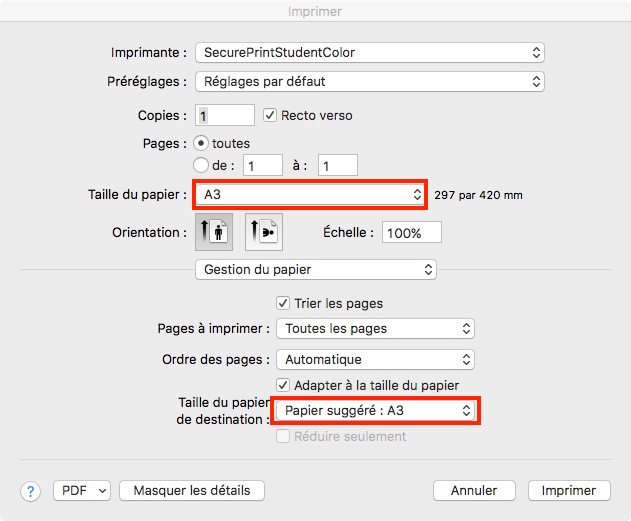Expand the Gestion du papier menu
Image resolution: width=631 pixels, height=521 pixels.
tap(316, 269)
